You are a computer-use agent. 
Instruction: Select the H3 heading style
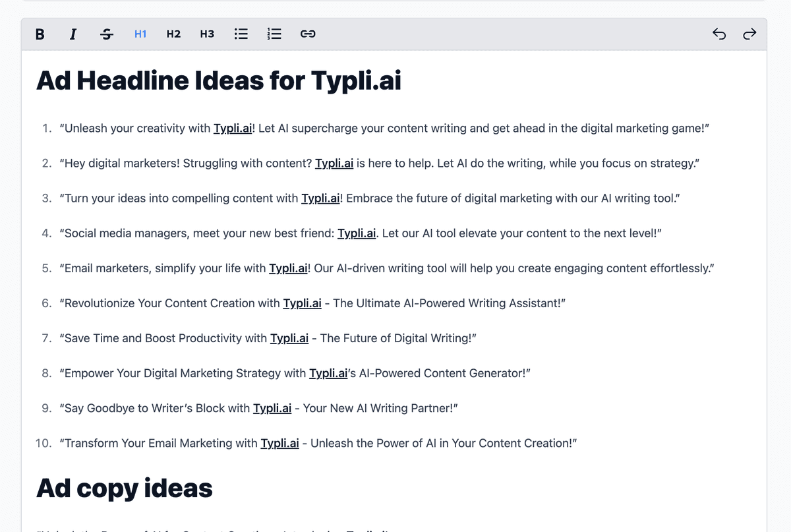pos(206,34)
